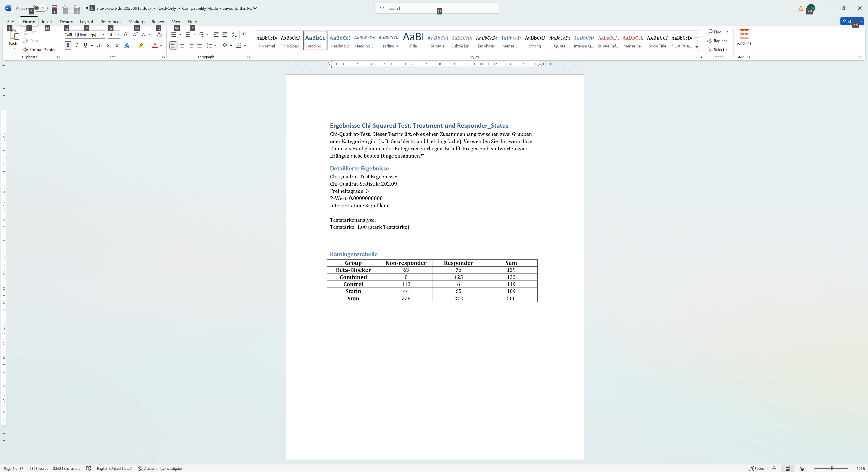Click the Align Right icon
Screen dimensions: 868x472
[x=191, y=45]
